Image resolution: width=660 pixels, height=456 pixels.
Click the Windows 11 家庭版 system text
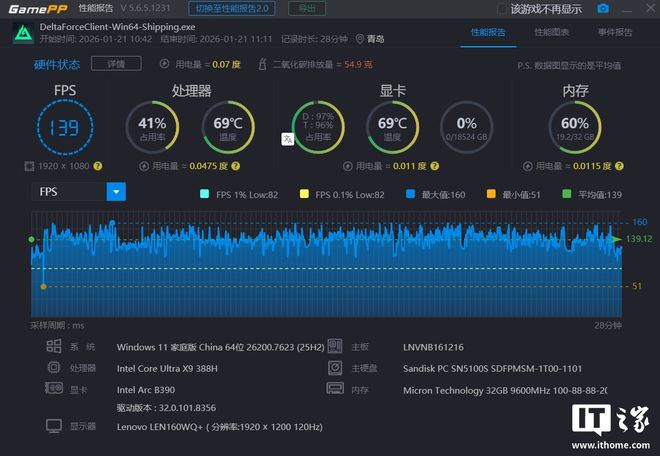(x=221, y=347)
